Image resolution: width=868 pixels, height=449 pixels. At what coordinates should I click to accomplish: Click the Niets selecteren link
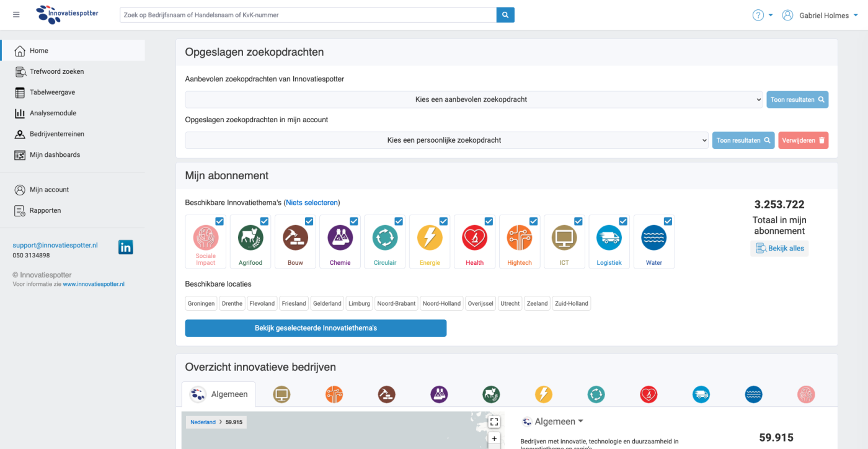tap(312, 203)
